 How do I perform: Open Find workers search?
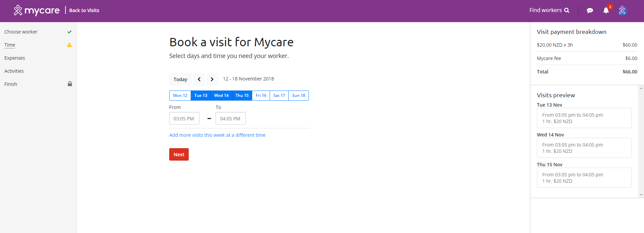[x=549, y=10]
